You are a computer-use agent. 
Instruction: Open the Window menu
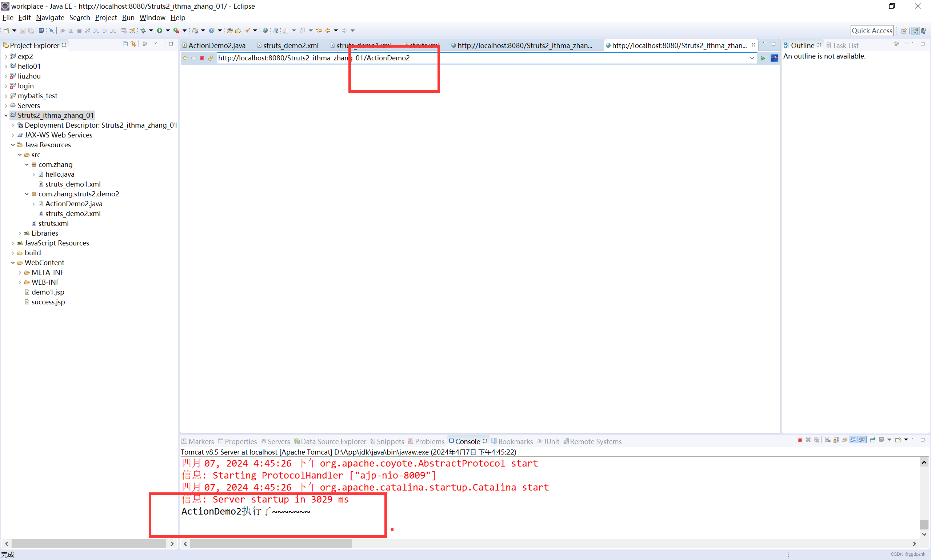(152, 17)
